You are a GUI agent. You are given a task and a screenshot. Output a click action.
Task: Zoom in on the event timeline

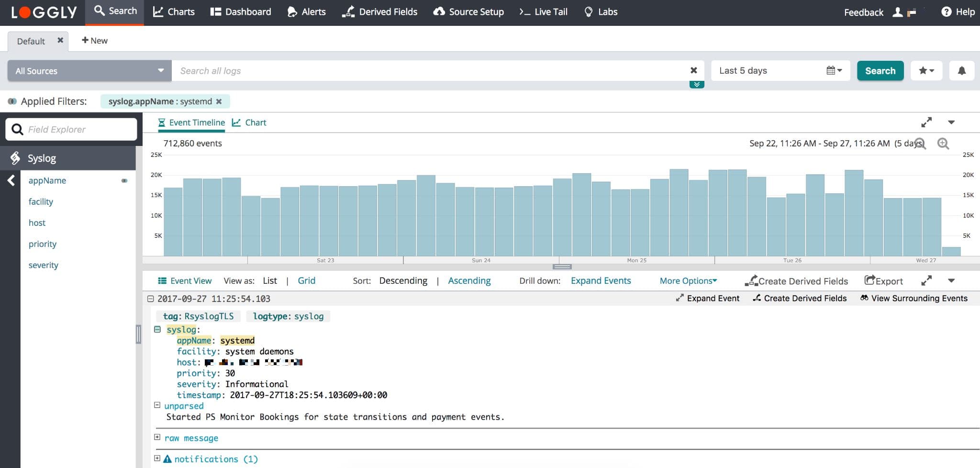tap(943, 144)
